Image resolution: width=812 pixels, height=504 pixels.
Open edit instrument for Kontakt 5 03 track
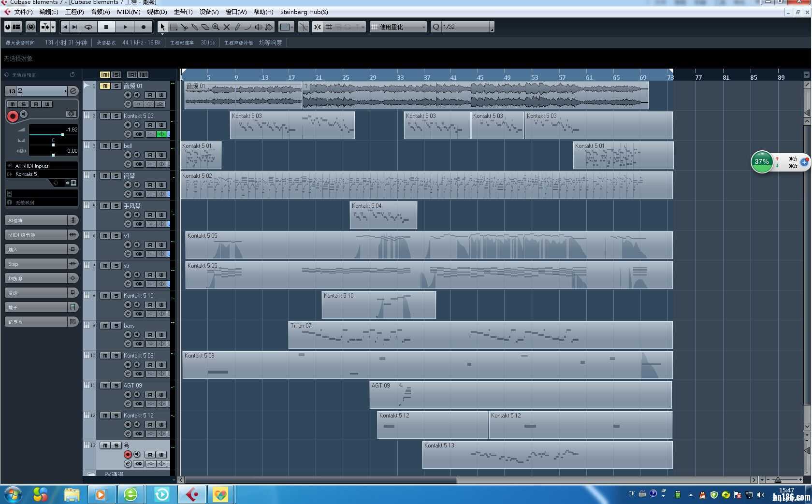(128, 134)
